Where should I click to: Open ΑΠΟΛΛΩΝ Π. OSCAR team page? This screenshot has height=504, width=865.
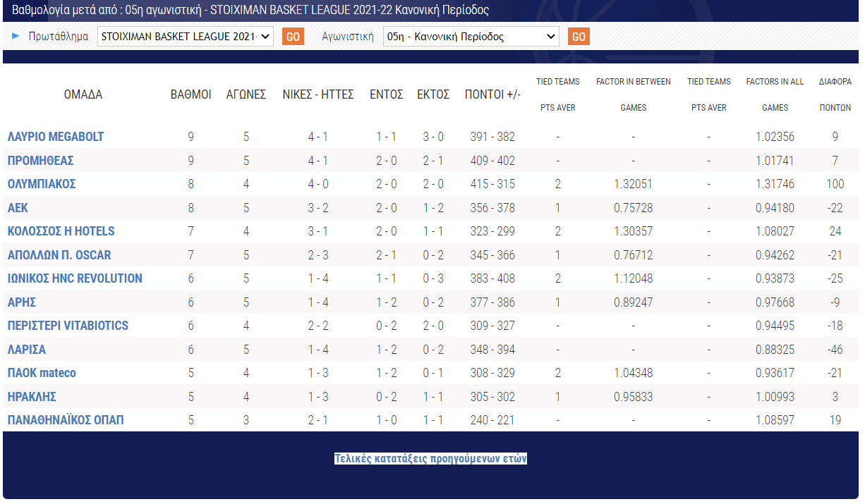point(59,255)
